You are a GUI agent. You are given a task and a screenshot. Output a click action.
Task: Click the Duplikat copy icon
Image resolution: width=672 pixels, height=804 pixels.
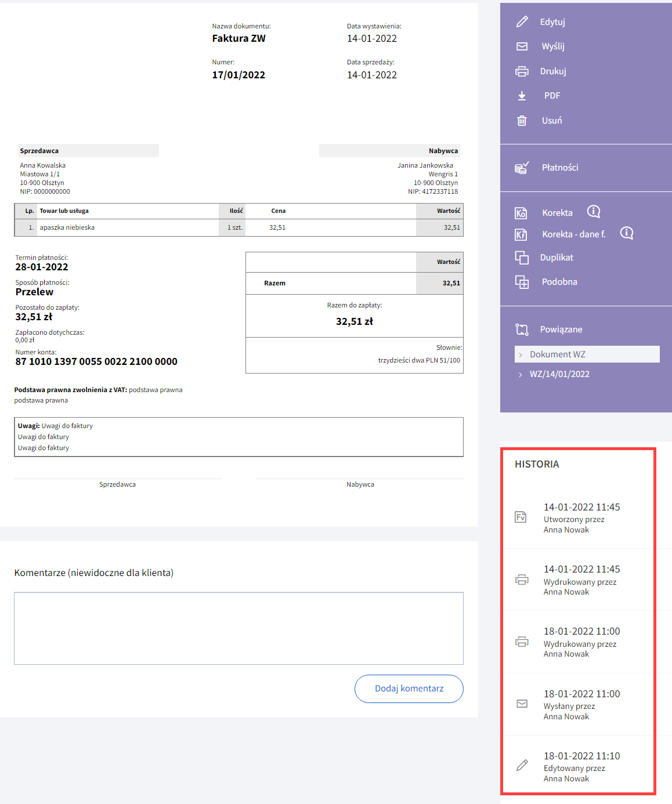pyautogui.click(x=522, y=258)
